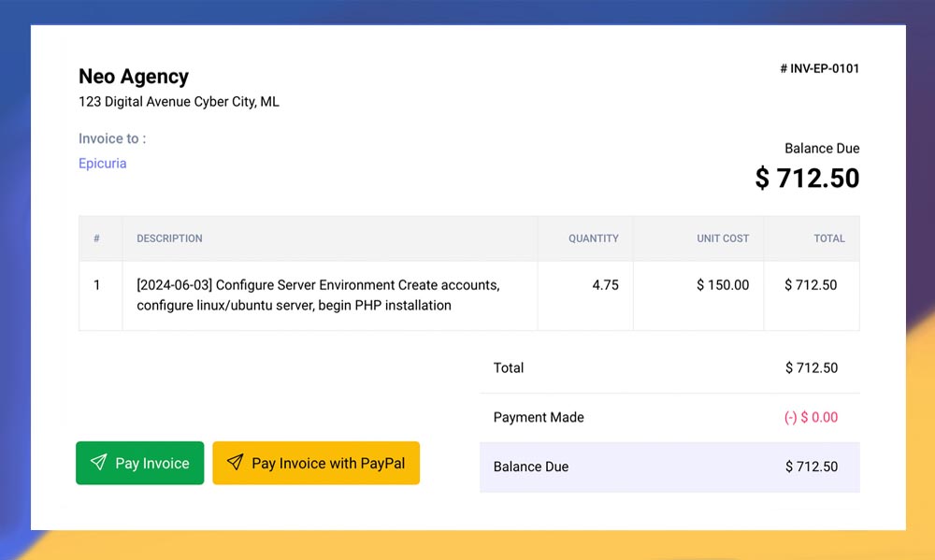Click the UNIT COST column header
This screenshot has width=935, height=560.
click(722, 238)
